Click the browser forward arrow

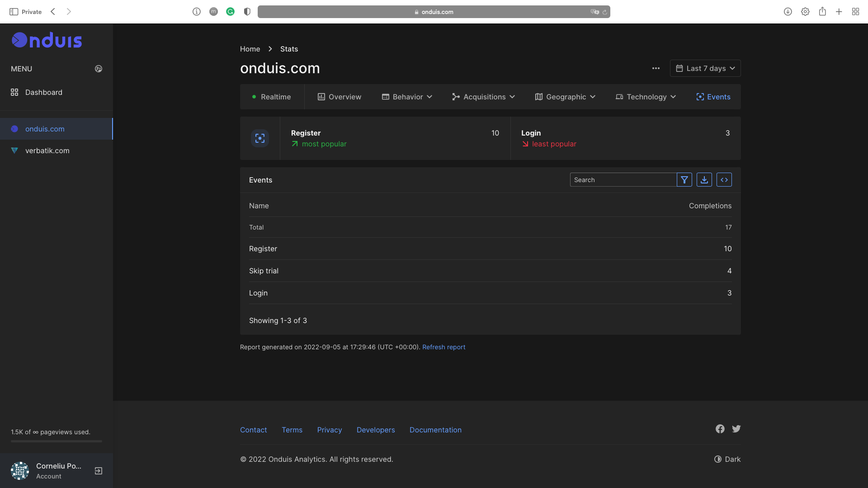coord(69,12)
